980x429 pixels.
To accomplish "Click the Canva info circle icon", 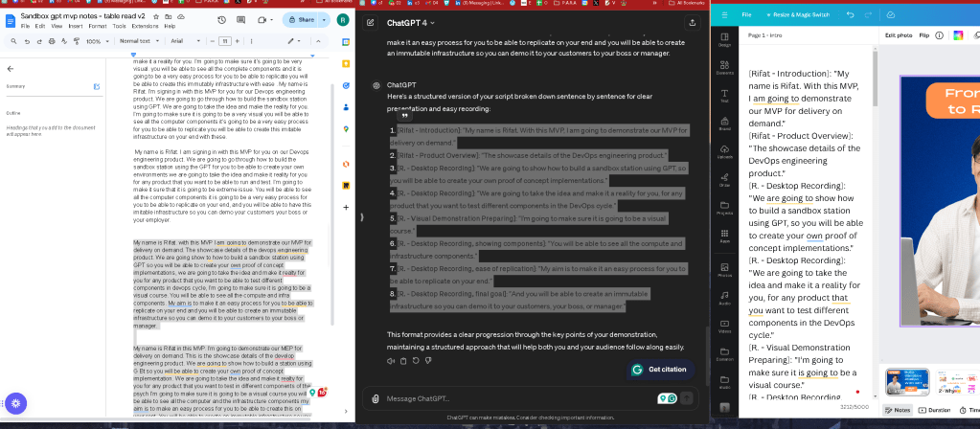I will [940, 35].
